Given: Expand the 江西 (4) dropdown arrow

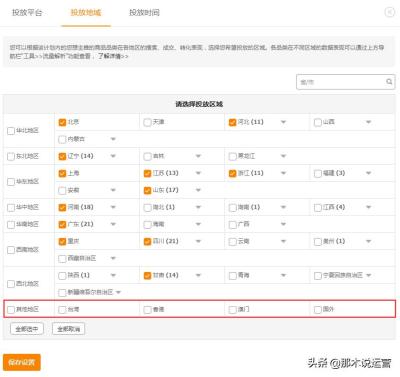Looking at the screenshot, I should point(368,207).
